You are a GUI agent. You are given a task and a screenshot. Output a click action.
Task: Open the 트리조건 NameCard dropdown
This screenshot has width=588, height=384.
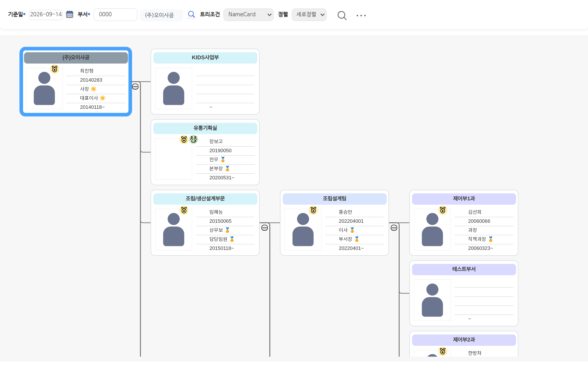[x=248, y=14]
